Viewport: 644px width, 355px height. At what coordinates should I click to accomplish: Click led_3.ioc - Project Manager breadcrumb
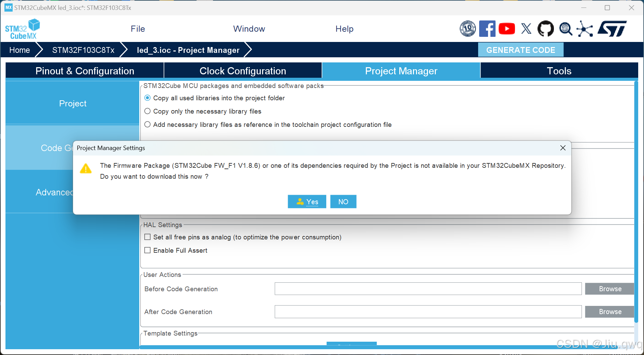tap(188, 50)
